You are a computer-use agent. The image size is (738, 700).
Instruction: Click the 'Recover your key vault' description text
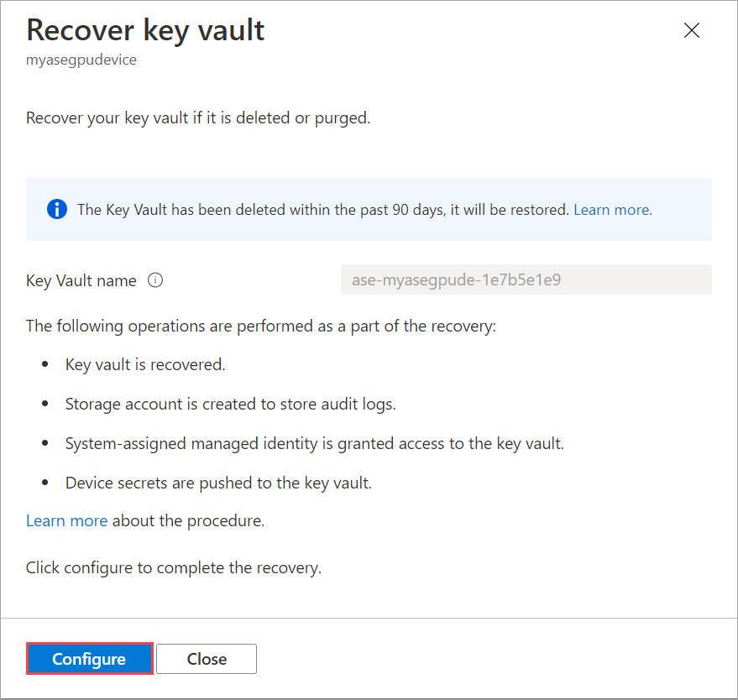coord(198,118)
